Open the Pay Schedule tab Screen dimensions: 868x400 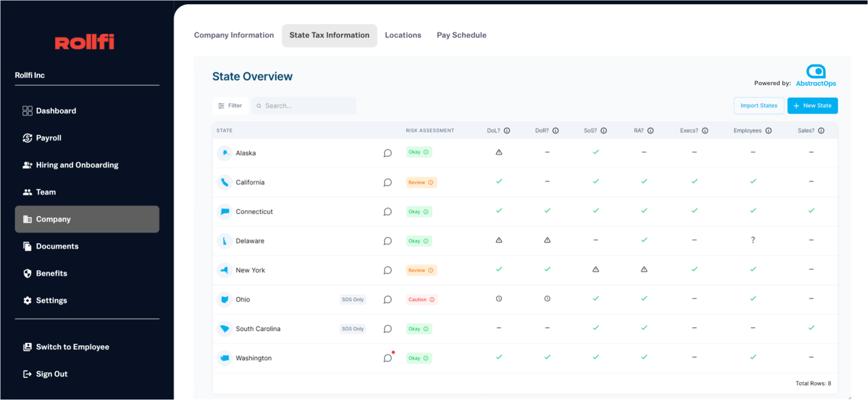462,35
